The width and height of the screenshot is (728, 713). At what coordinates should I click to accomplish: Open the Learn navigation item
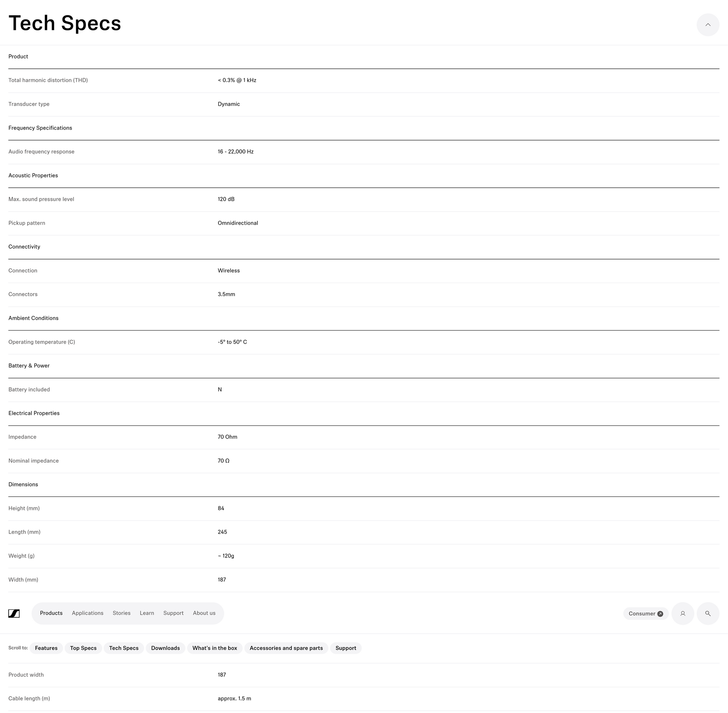point(147,613)
